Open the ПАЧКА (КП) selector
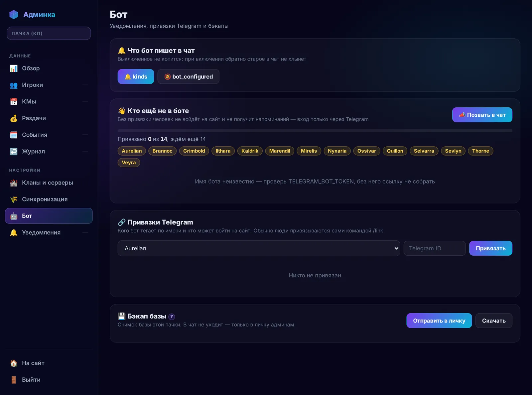Screen dimensions: 532x395 pyautogui.click(x=49, y=33)
